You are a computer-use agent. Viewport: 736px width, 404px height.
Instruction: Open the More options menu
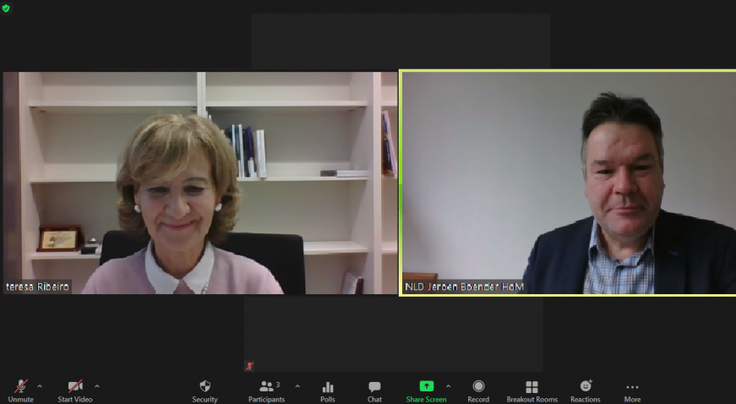click(632, 388)
